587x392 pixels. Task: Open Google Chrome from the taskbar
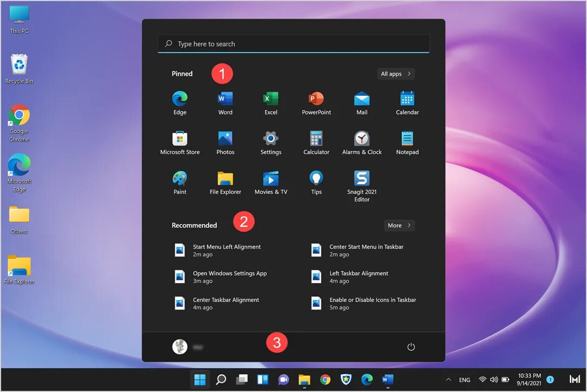coord(325,380)
